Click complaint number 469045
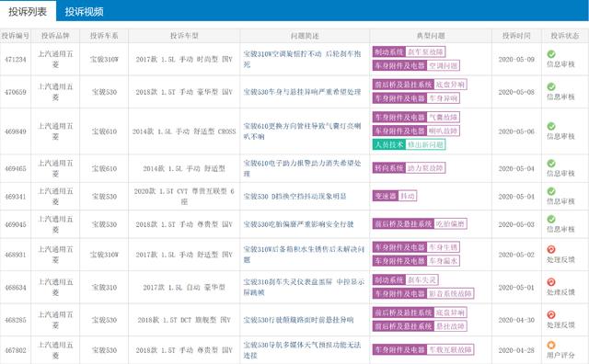Image resolution: width=589 pixels, height=364 pixels. [16, 224]
